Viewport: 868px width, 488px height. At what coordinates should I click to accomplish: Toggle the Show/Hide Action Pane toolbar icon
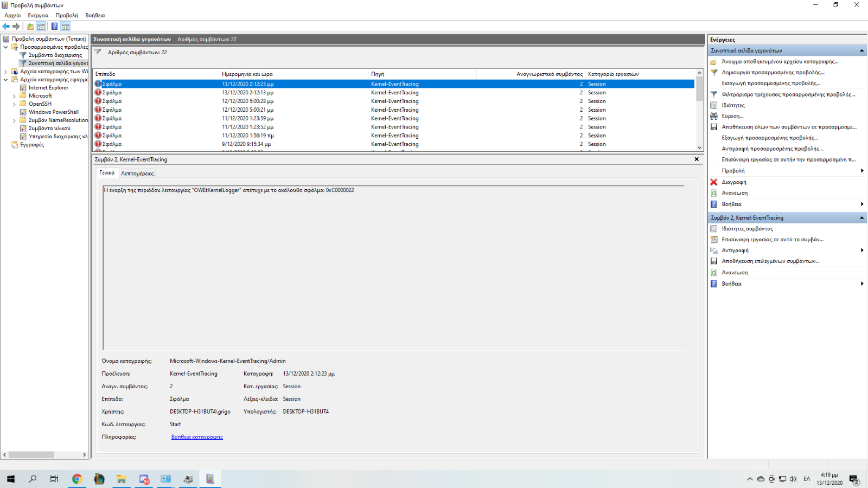(x=66, y=27)
